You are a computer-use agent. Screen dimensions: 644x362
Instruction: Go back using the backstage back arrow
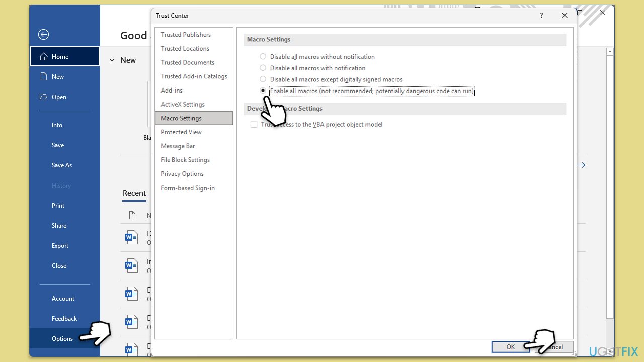(x=44, y=34)
